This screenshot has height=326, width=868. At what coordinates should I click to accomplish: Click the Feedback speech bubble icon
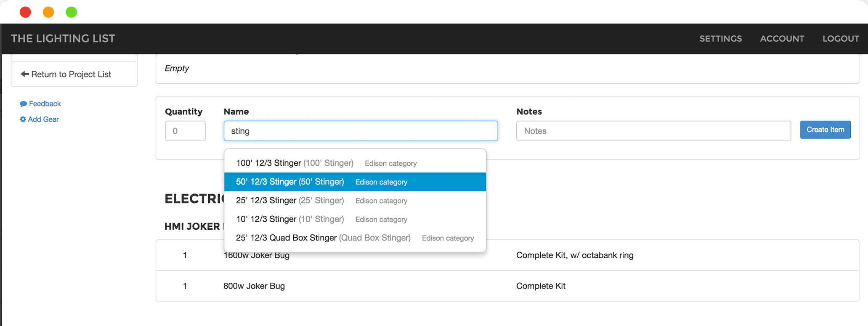(24, 104)
